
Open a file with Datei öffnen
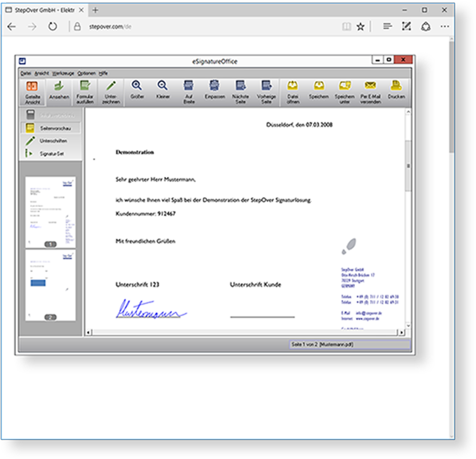pyautogui.click(x=293, y=93)
